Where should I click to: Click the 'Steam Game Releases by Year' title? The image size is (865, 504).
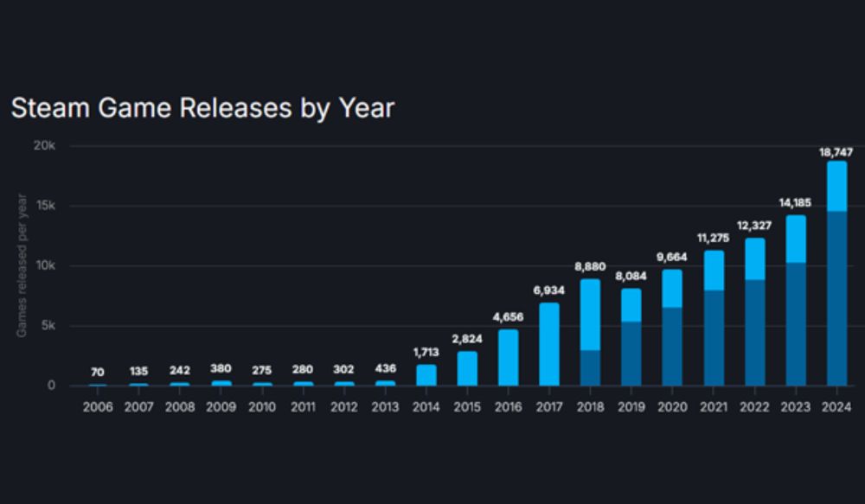tap(202, 108)
